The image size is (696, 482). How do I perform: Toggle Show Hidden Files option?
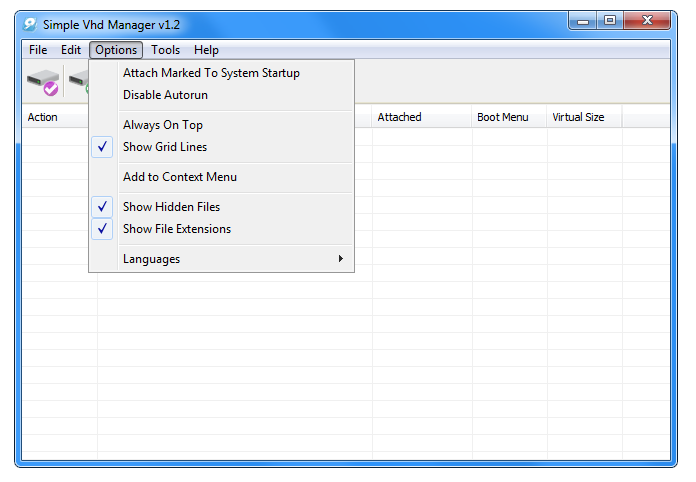point(221,207)
